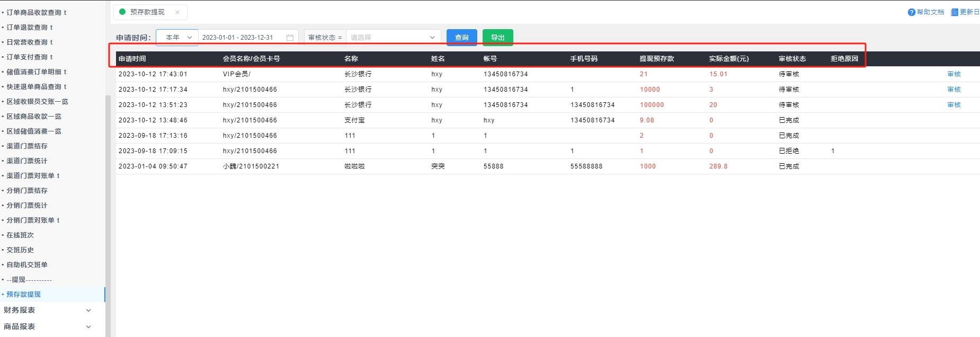Click the 55588888 phone number cell
The width and height of the screenshot is (980, 337).
point(586,166)
